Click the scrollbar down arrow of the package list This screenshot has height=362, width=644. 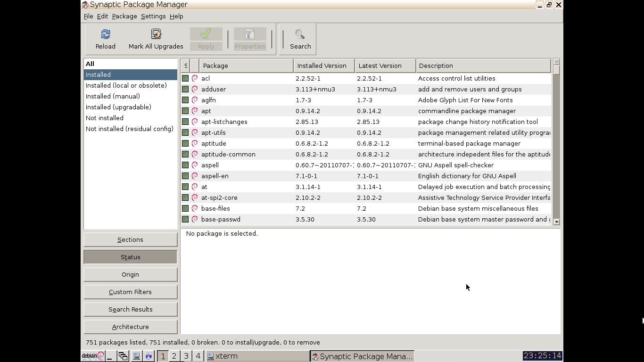(557, 222)
